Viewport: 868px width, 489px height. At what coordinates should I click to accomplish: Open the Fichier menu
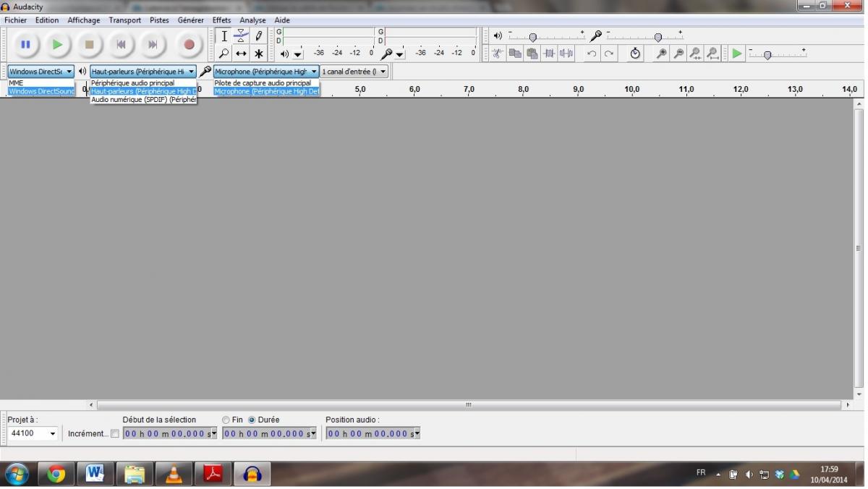coord(15,20)
